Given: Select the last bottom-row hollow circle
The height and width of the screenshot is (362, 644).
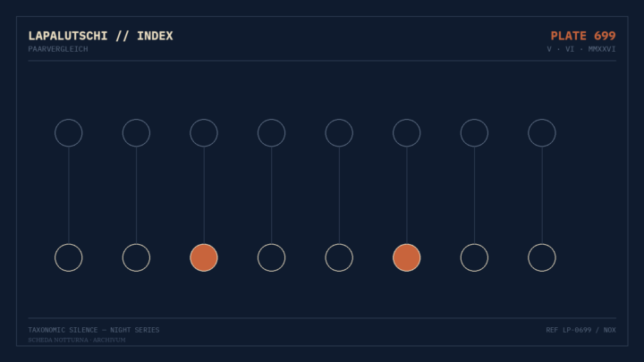Looking at the screenshot, I should point(542,257).
